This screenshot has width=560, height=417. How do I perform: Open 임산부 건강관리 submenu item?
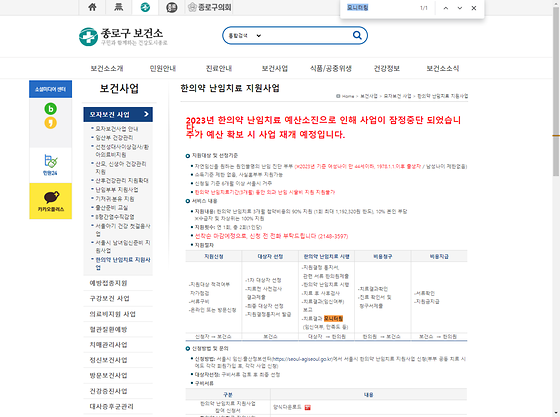[114, 137]
